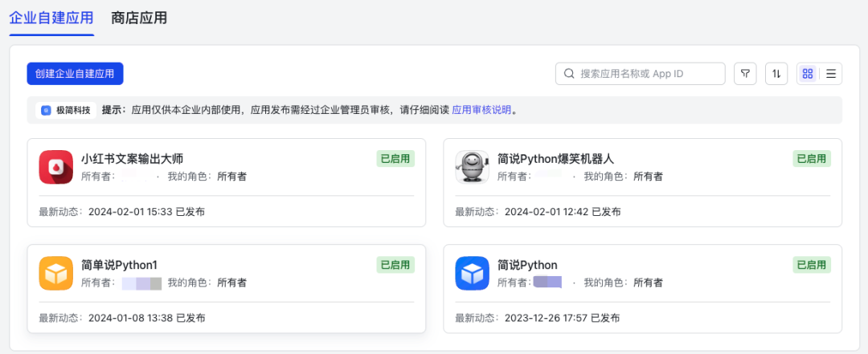Open 简说Python爆笑机器人 robot app icon
Image resolution: width=868 pixels, height=354 pixels.
[x=473, y=167]
